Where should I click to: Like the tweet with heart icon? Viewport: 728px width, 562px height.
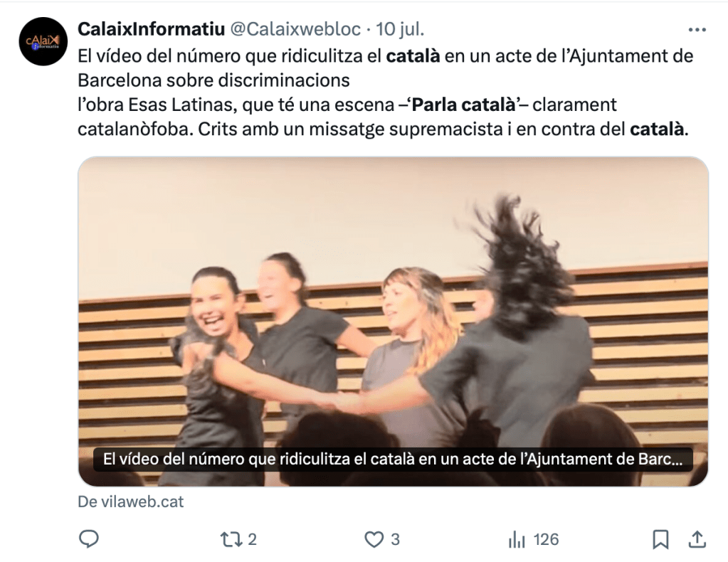click(x=374, y=539)
